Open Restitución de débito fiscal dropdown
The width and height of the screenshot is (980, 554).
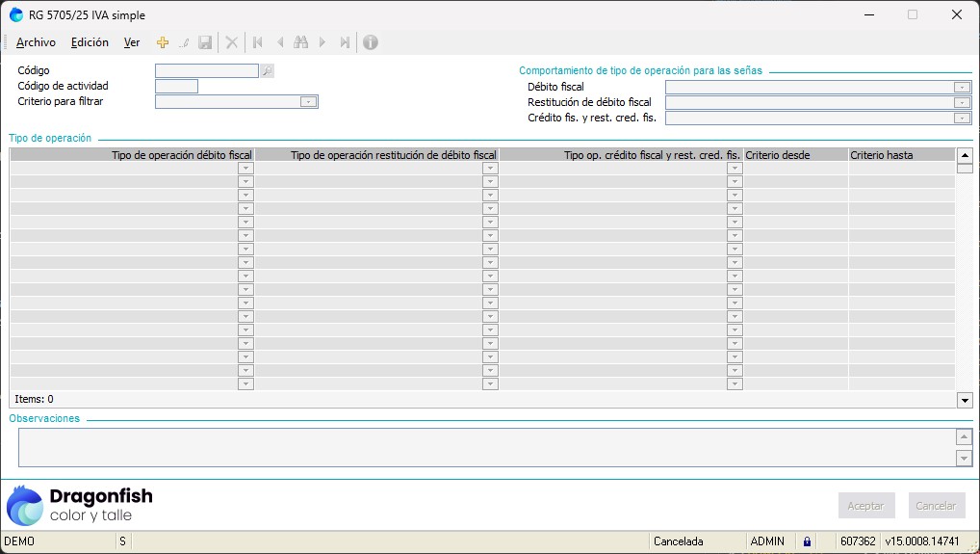962,102
